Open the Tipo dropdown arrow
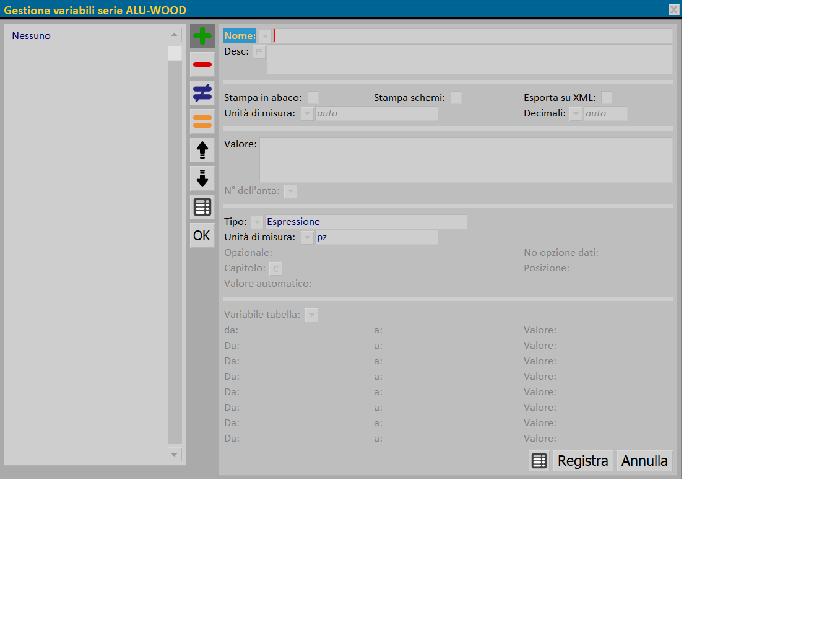Viewport: 840px width, 643px height. [x=257, y=222]
